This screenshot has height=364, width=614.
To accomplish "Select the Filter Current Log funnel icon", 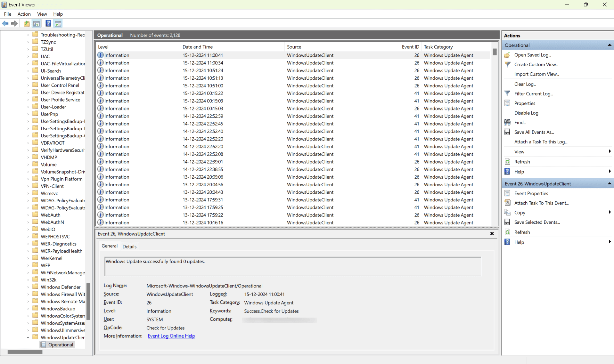I will 508,93.
